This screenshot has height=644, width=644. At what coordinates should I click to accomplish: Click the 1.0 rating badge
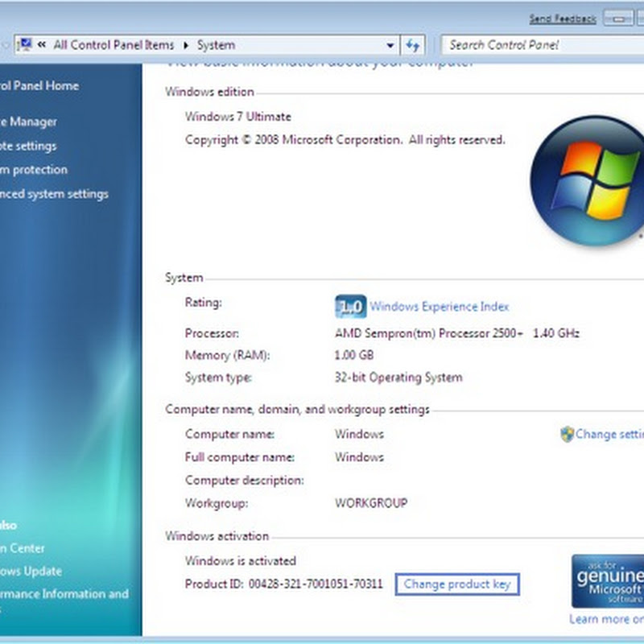coord(351,307)
